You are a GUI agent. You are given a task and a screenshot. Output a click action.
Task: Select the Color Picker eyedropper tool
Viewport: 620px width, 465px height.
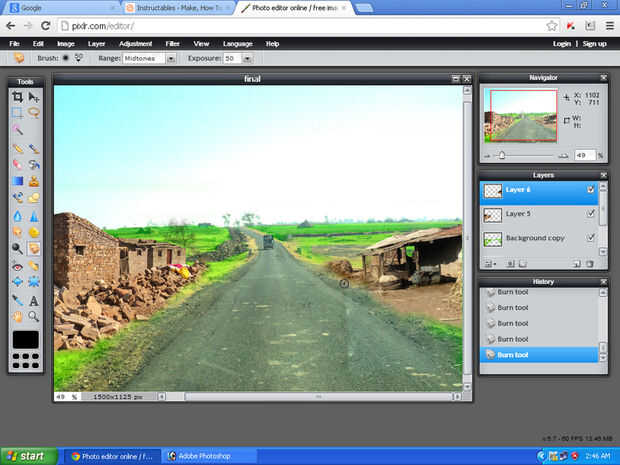point(17,301)
